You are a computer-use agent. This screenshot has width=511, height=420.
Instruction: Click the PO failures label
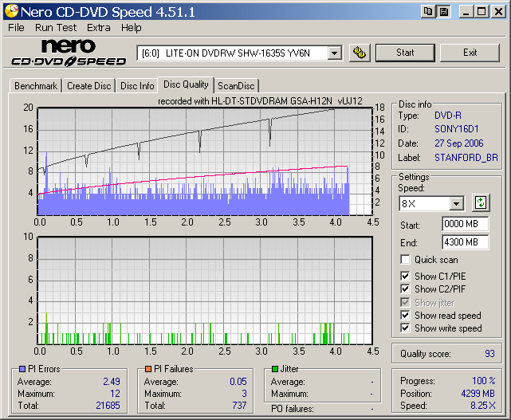293,409
